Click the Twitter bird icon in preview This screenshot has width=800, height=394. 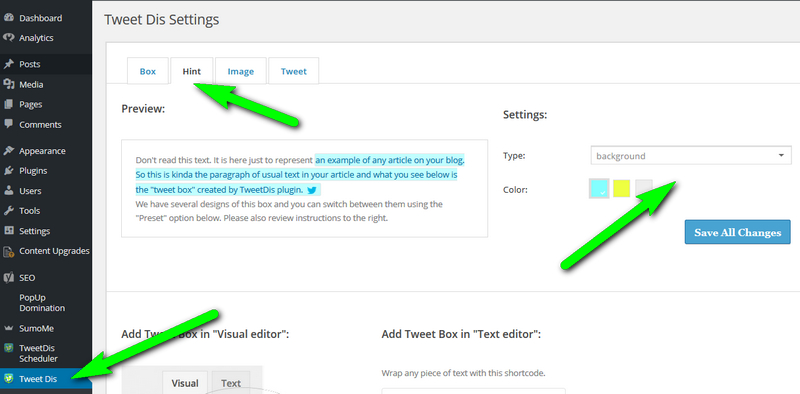click(x=312, y=190)
